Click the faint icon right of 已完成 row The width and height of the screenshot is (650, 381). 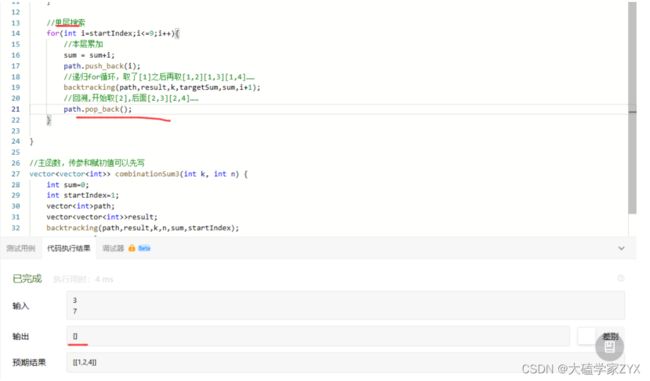point(621,278)
